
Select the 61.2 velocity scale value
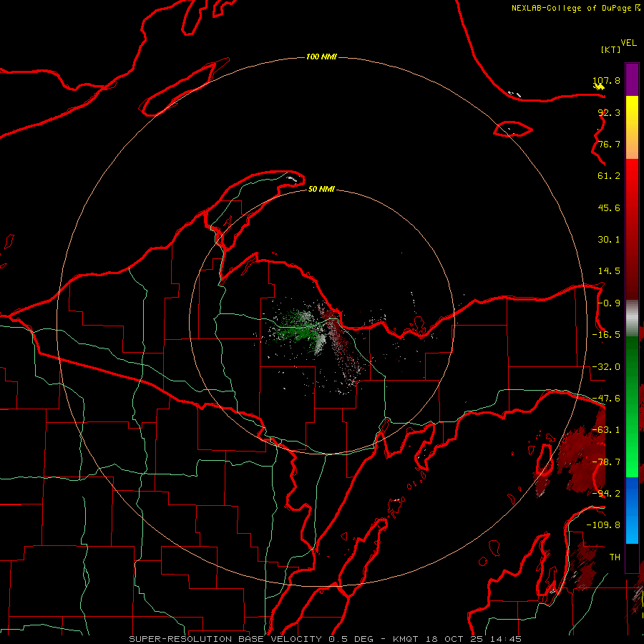click(609, 176)
